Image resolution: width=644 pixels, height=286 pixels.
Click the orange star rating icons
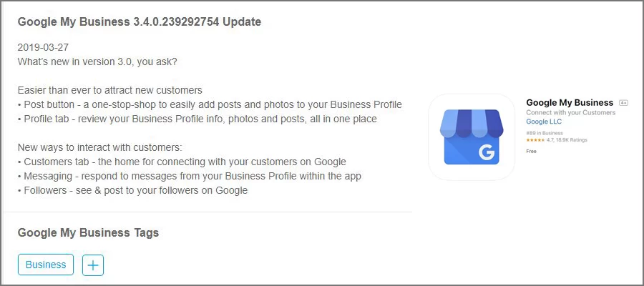535,141
